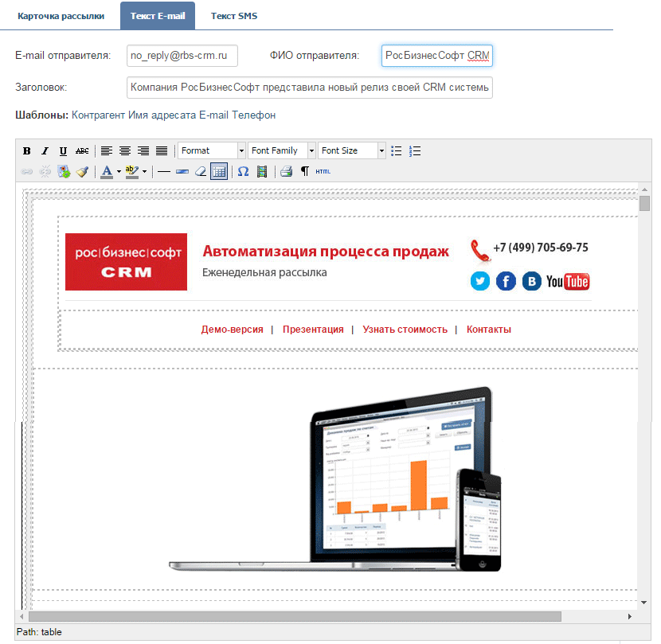Image resolution: width=661 pixels, height=644 pixels.
Task: Toggle bold formatting in editor toolbar
Action: click(27, 150)
